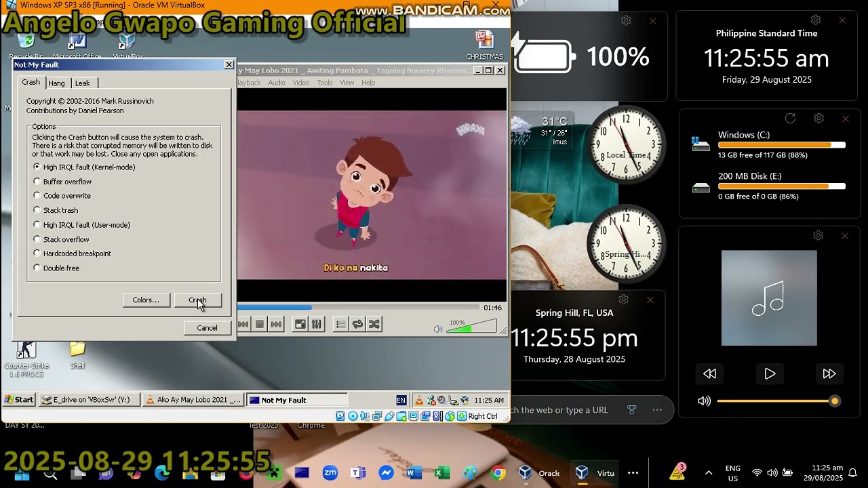The width and height of the screenshot is (868, 488).
Task: Open settings gear of Spring Hill clock widget
Action: tap(623, 299)
